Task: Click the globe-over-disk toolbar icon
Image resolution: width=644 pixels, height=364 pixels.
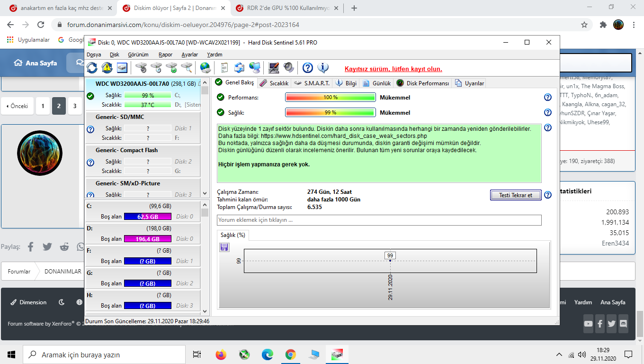Action: [x=205, y=68]
